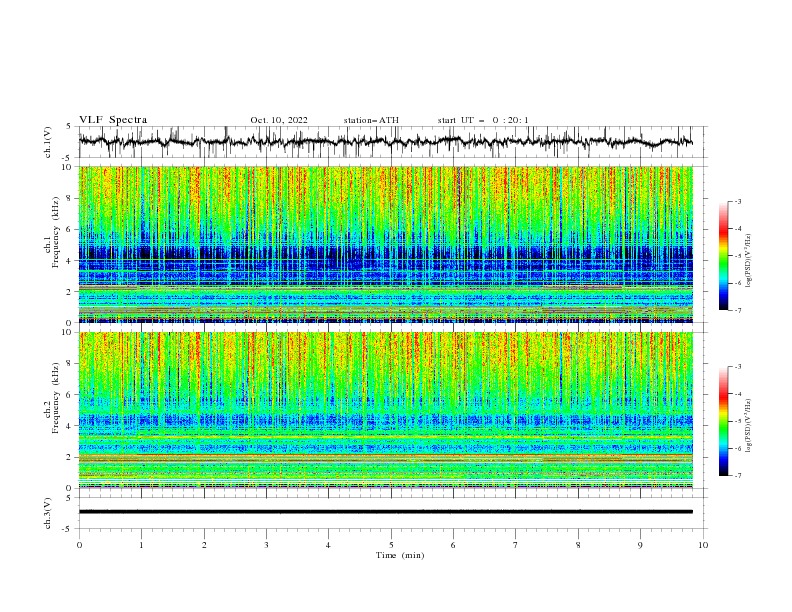The image size is (792, 612).
Task: Click the ch.1 voltage waveform trace
Action: (385, 141)
